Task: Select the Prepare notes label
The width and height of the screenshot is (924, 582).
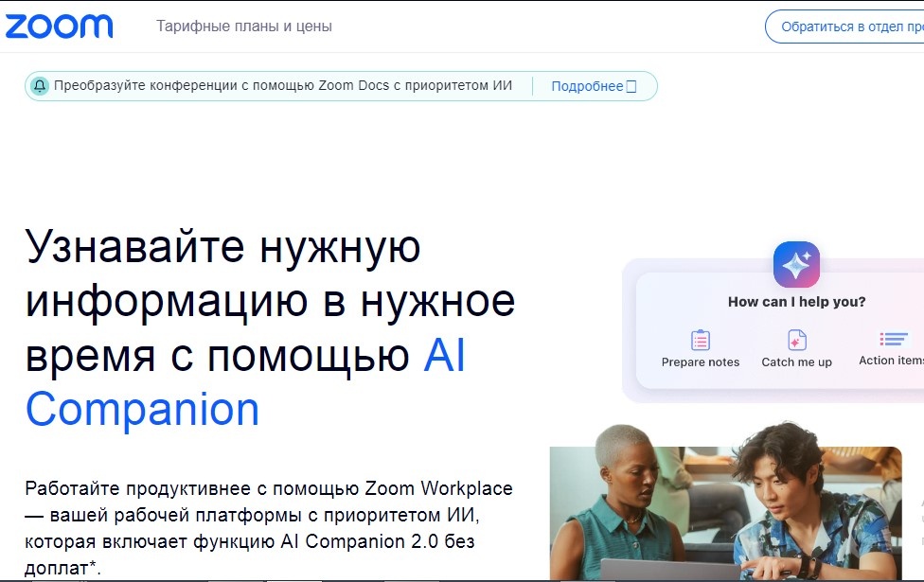Action: 700,362
